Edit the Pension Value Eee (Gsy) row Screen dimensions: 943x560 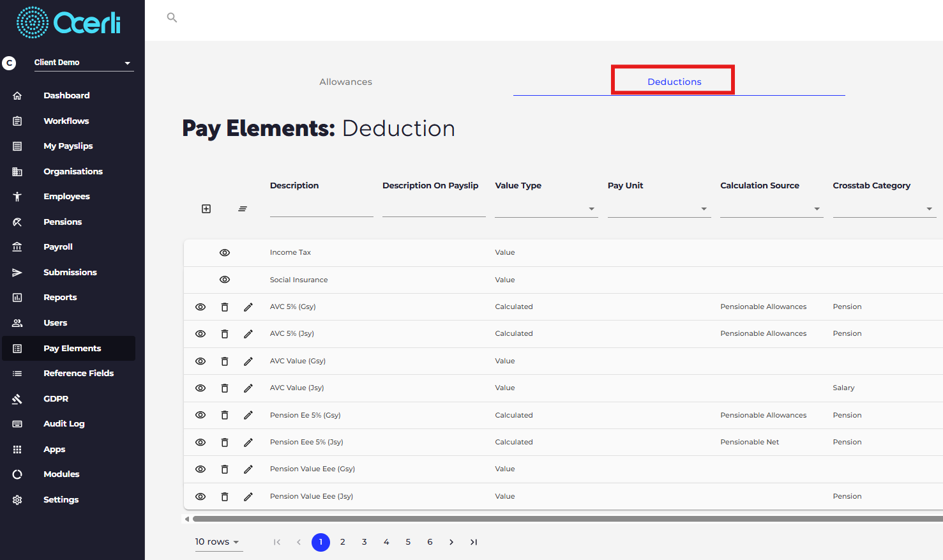[248, 469]
